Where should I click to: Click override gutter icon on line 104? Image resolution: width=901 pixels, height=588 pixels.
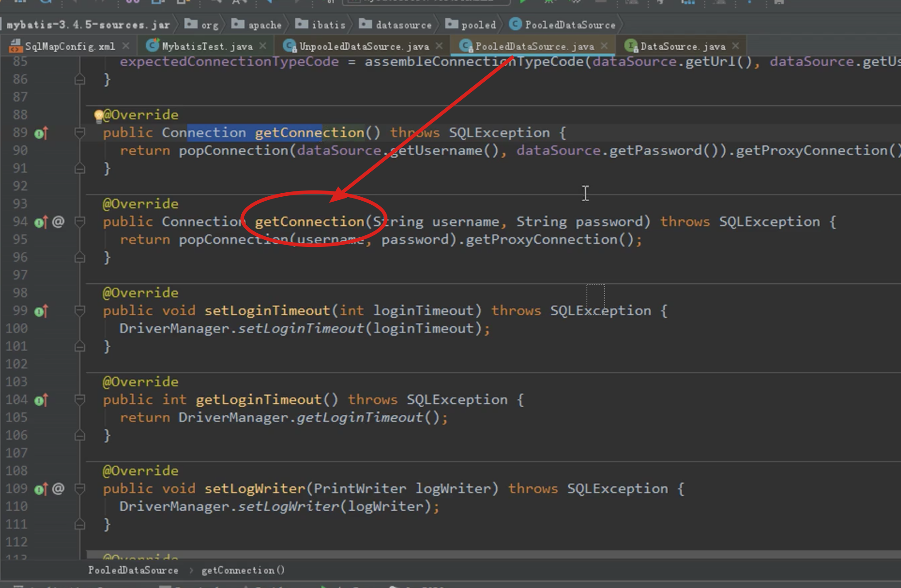tap(40, 401)
